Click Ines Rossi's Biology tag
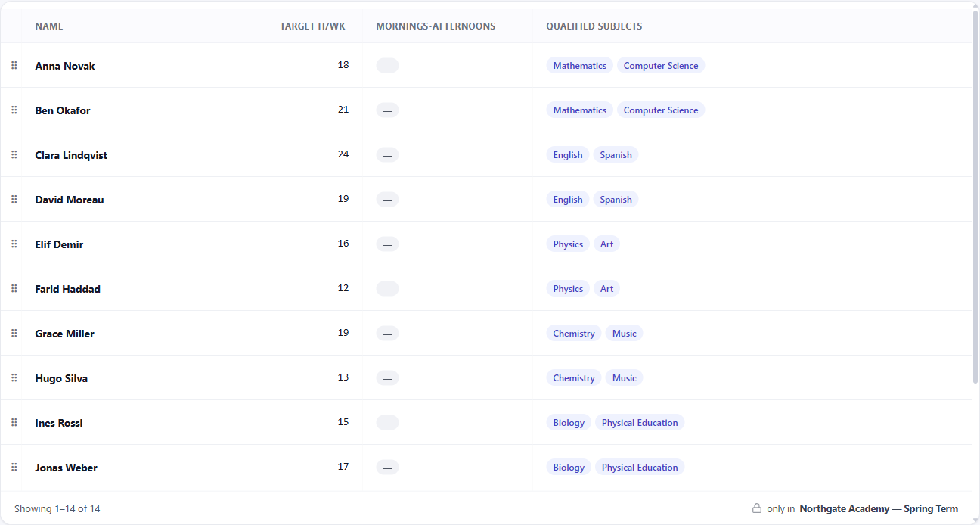This screenshot has height=525, width=980. tap(569, 423)
